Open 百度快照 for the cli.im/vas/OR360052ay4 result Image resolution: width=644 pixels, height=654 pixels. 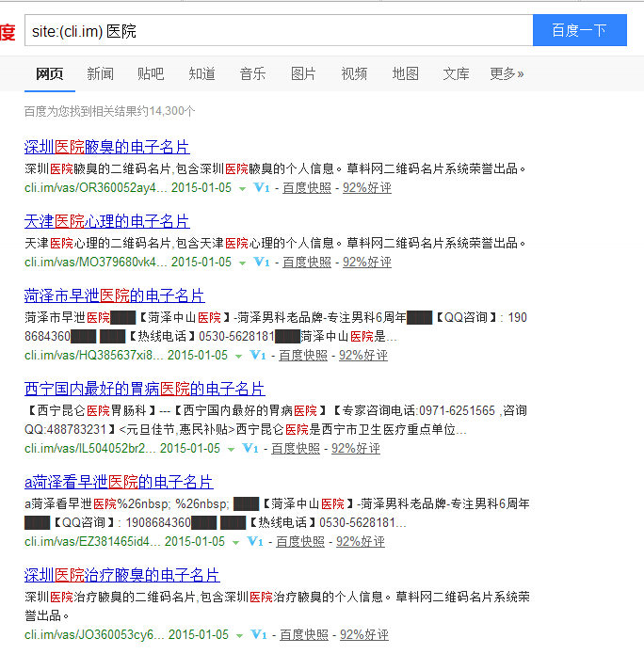[x=307, y=187]
